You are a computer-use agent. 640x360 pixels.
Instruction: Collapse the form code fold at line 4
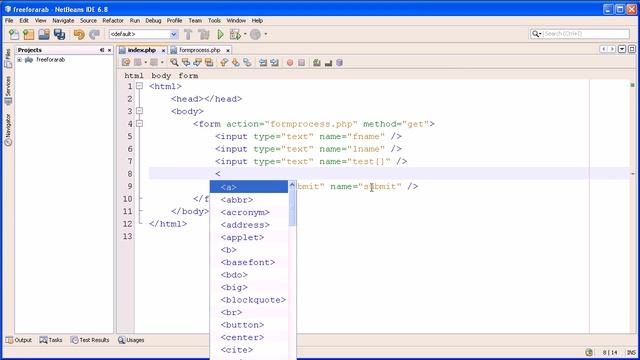point(140,123)
